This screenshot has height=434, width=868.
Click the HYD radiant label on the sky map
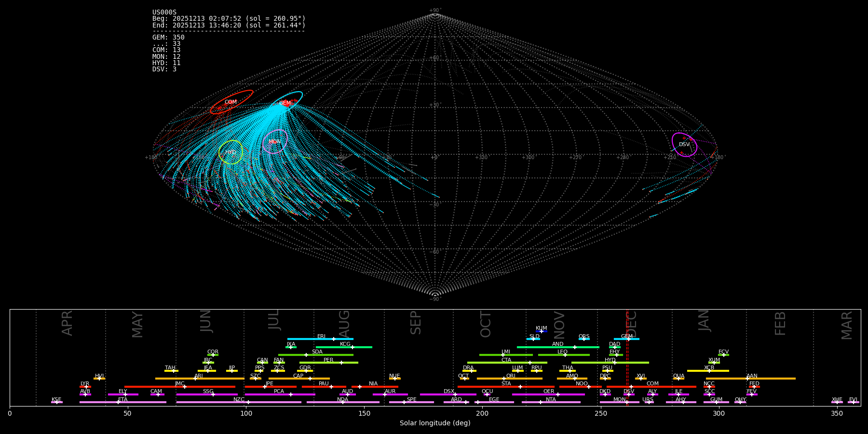(231, 152)
